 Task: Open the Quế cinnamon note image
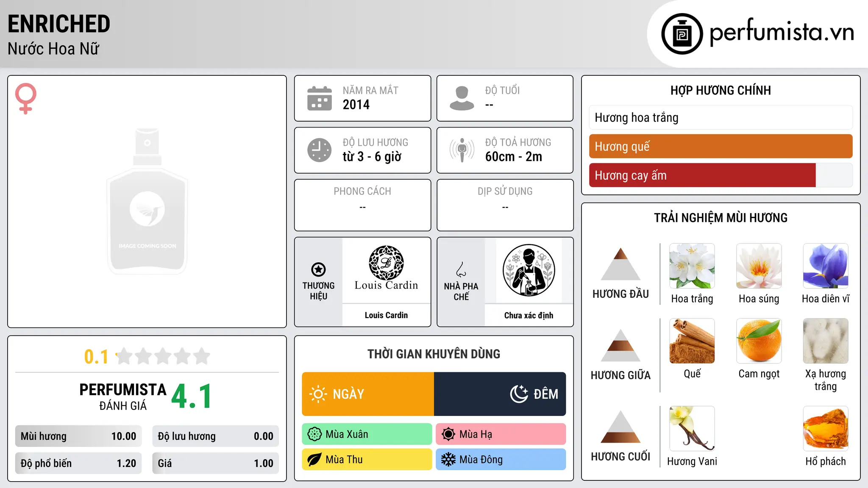click(692, 341)
